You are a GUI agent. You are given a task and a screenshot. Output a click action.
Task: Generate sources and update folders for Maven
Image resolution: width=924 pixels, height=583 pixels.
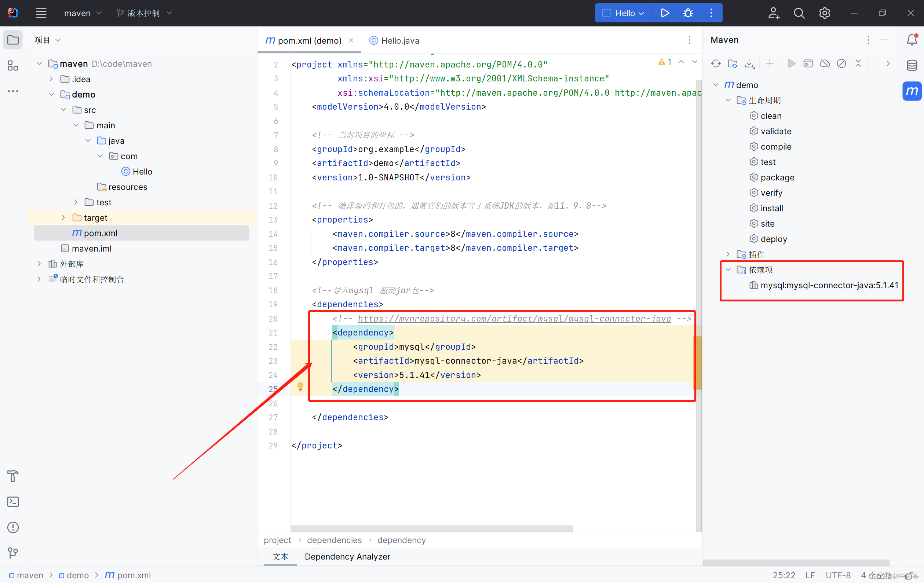[733, 63]
